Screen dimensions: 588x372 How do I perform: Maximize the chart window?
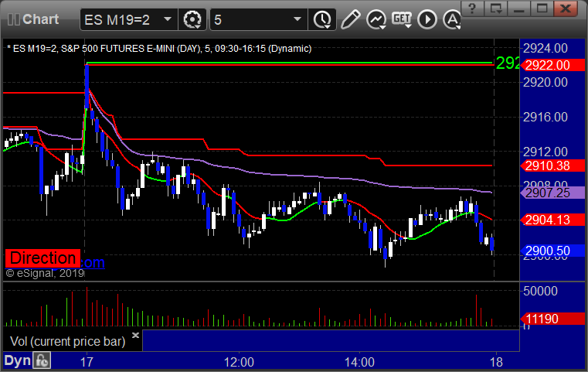pos(542,9)
